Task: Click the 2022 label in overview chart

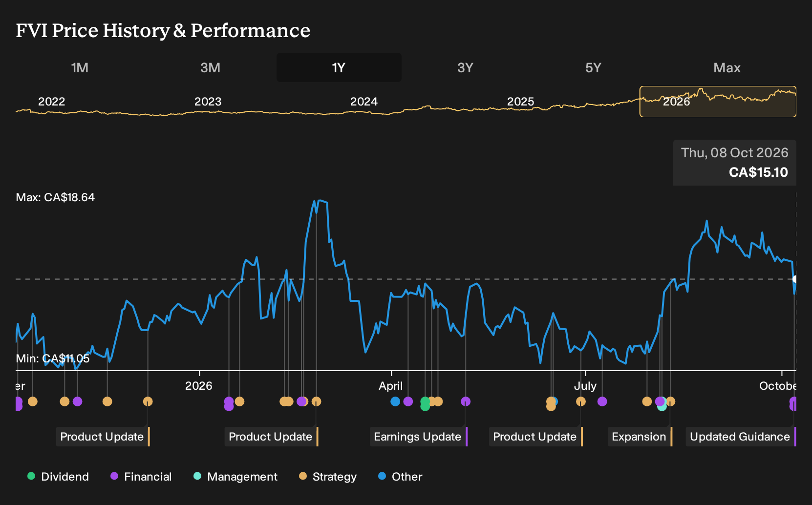Action: click(52, 102)
